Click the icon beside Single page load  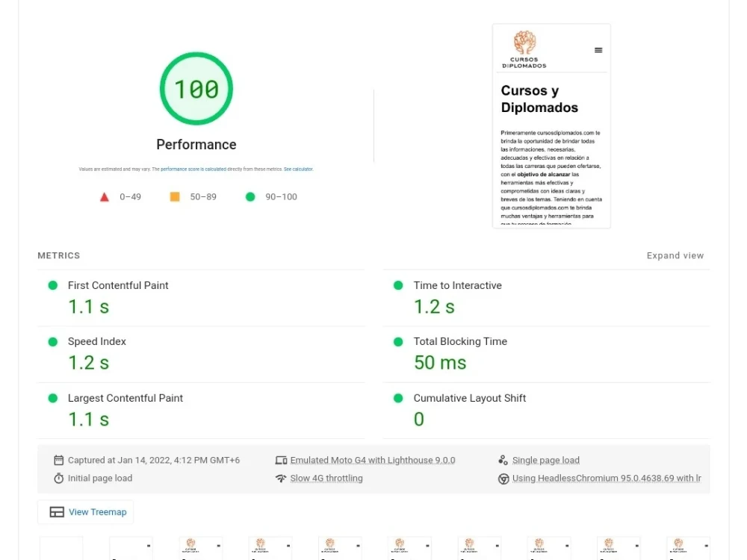[x=503, y=460]
